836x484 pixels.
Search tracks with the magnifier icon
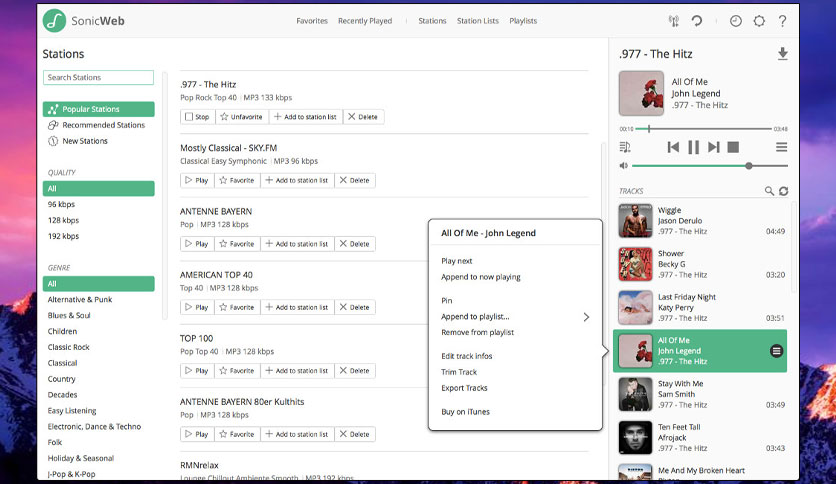pyautogui.click(x=769, y=191)
